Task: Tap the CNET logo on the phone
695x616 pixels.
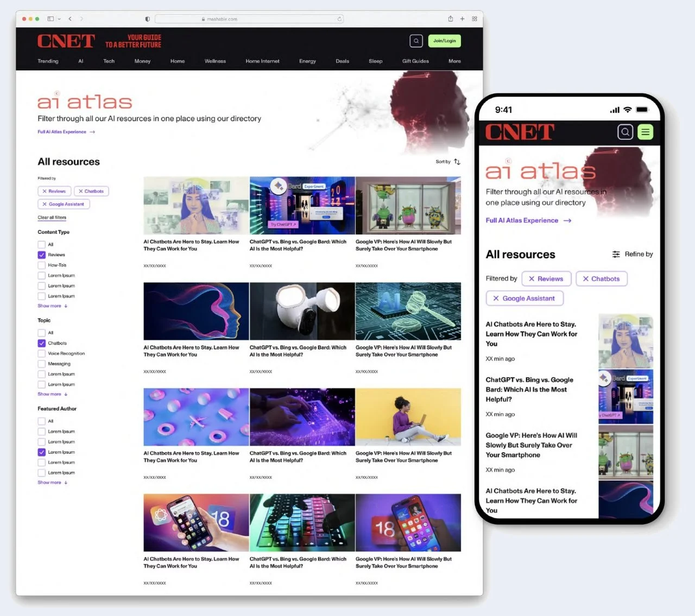Action: 520,132
